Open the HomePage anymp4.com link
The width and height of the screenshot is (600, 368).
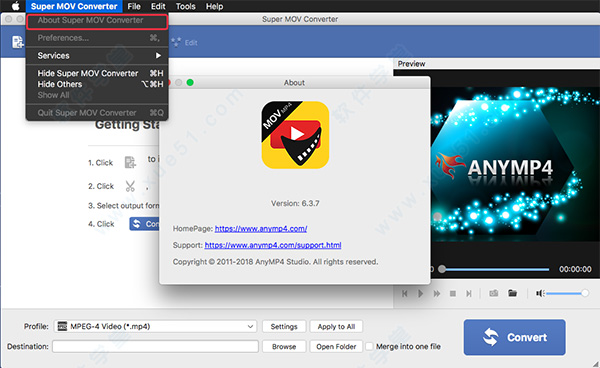coord(261,229)
